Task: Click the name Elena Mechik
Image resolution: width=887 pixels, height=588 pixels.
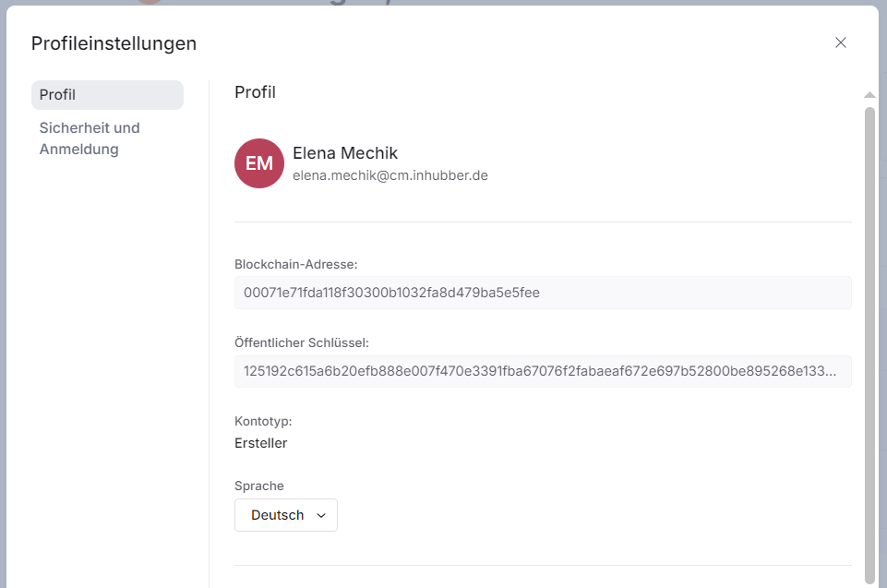Action: coord(345,153)
